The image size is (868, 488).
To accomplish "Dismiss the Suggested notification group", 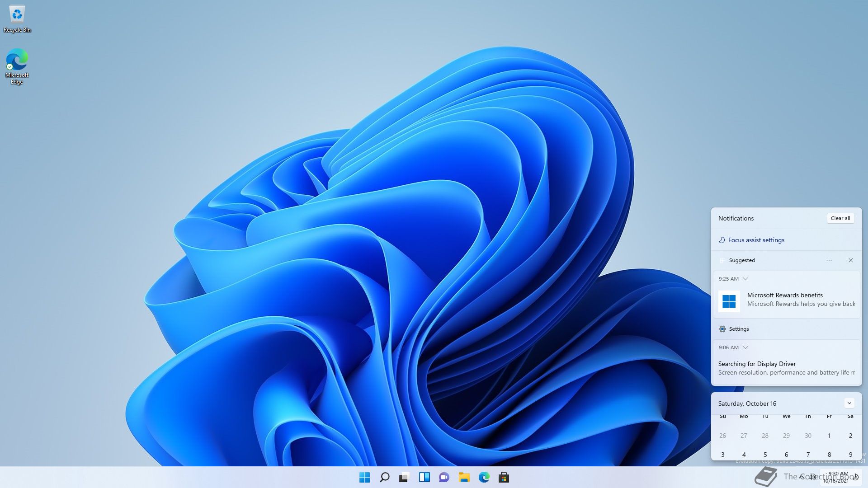I will pyautogui.click(x=850, y=260).
